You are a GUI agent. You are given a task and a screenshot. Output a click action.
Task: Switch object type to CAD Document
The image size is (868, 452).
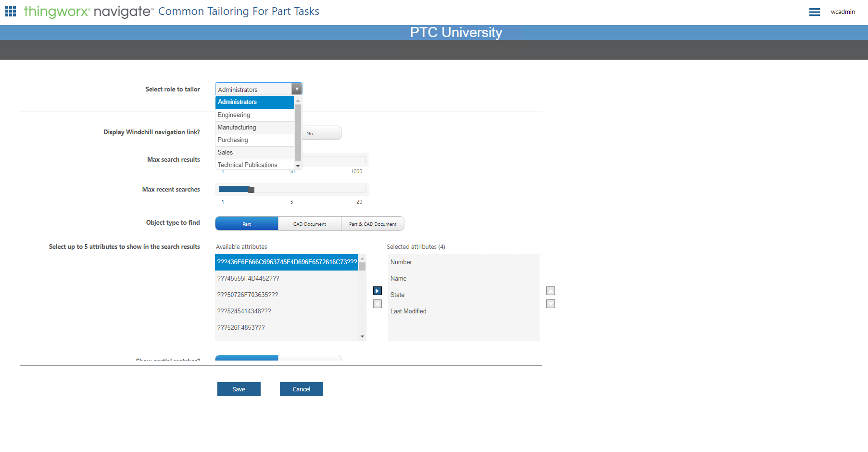tap(309, 223)
